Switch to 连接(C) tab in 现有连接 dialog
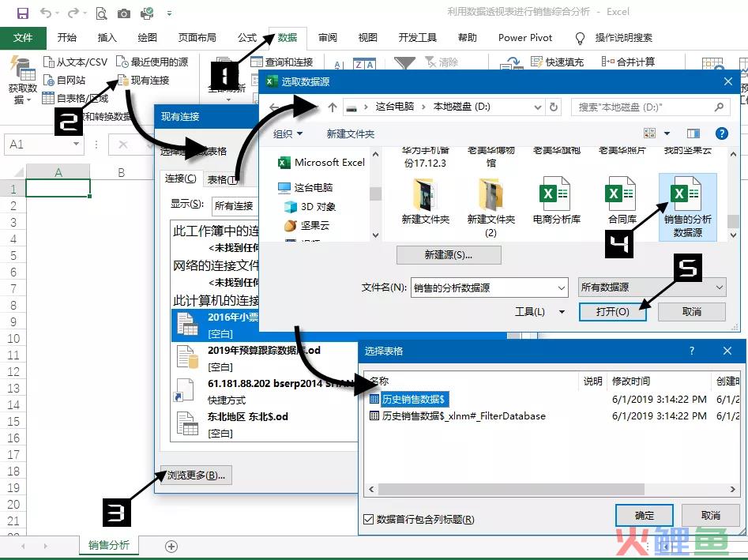This screenshot has height=560, width=748. click(x=180, y=179)
